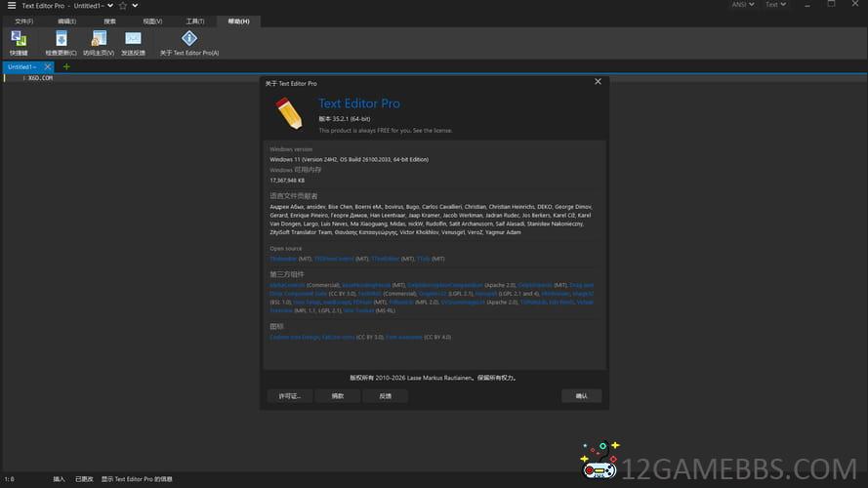Add a new tab with the green plus

coord(66,66)
